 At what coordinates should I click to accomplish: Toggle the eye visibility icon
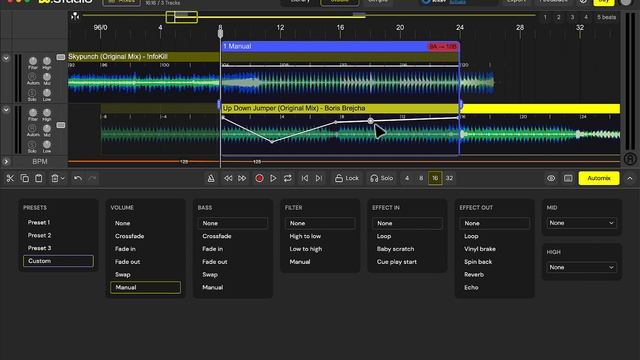click(551, 178)
